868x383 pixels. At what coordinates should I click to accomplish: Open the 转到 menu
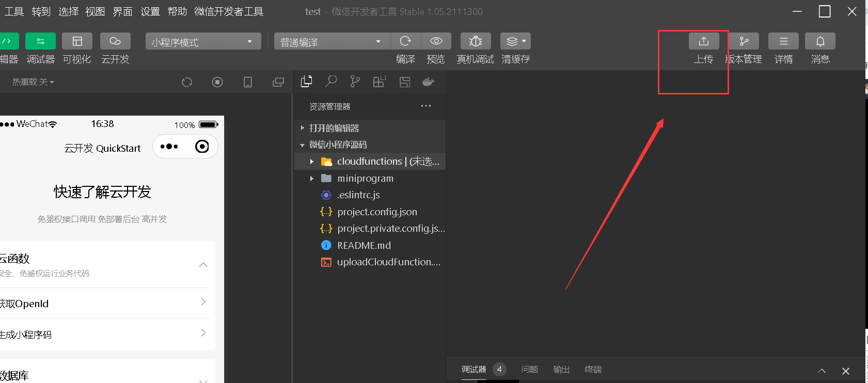point(41,11)
